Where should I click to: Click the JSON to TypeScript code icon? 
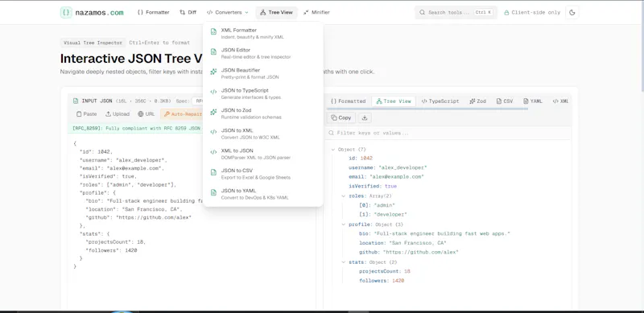213,92
